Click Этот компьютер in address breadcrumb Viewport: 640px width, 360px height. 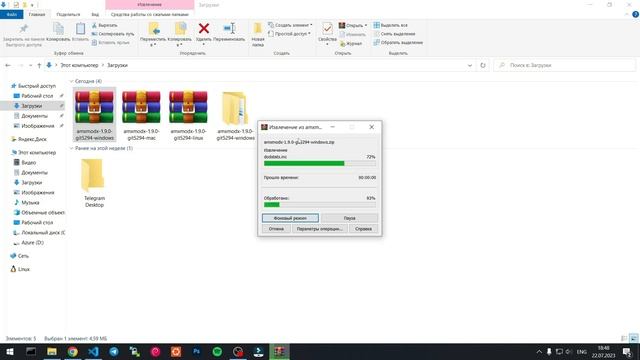tap(79, 65)
